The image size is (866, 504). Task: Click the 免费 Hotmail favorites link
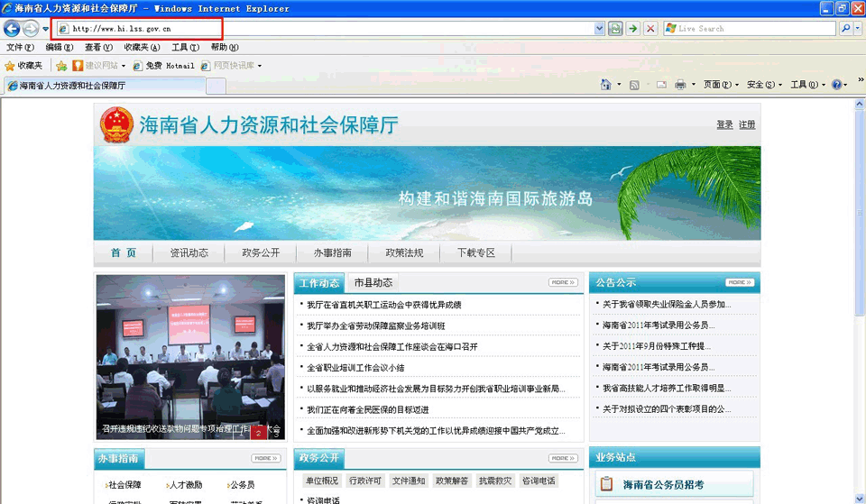pyautogui.click(x=164, y=66)
